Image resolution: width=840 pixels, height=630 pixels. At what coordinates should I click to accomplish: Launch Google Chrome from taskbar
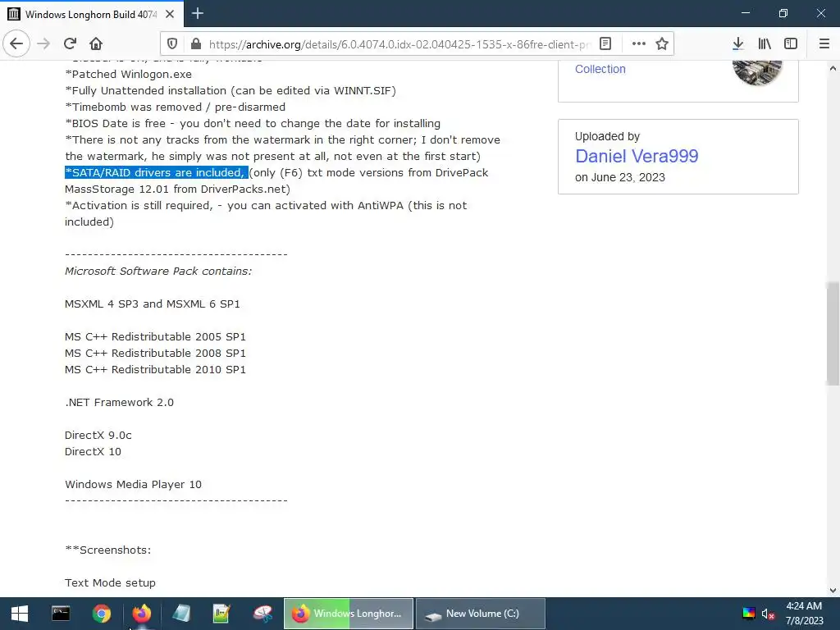tap(101, 614)
